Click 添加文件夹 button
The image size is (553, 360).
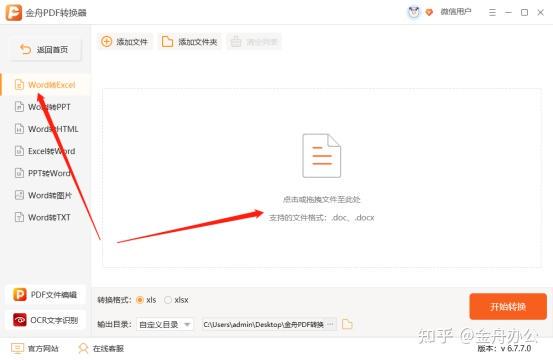(189, 42)
